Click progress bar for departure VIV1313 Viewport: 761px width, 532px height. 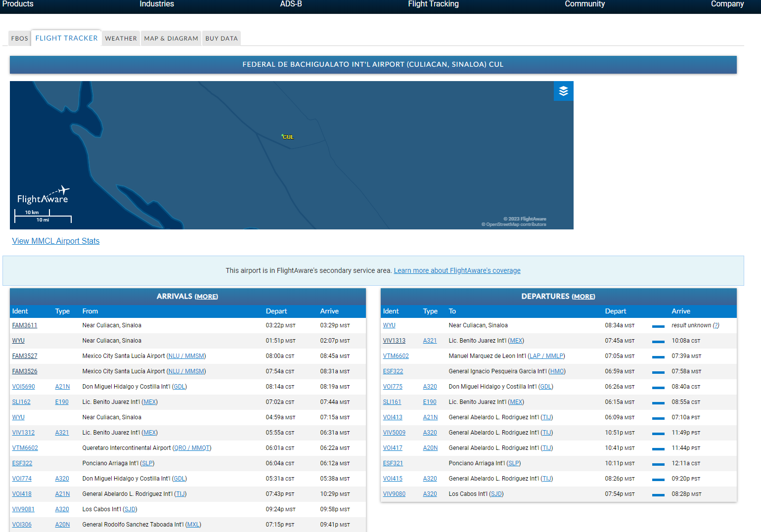(x=658, y=341)
